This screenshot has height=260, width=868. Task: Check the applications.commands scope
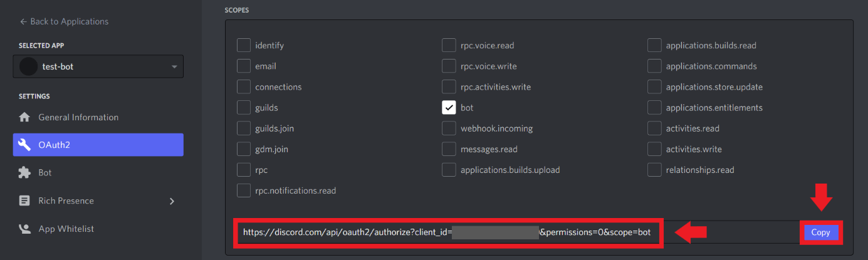pyautogui.click(x=654, y=66)
